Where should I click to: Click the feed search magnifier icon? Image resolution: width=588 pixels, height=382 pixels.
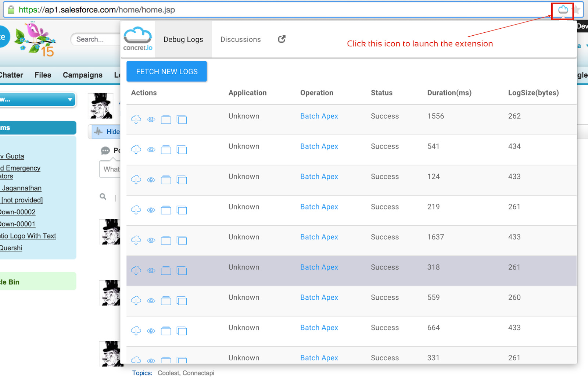click(x=103, y=197)
